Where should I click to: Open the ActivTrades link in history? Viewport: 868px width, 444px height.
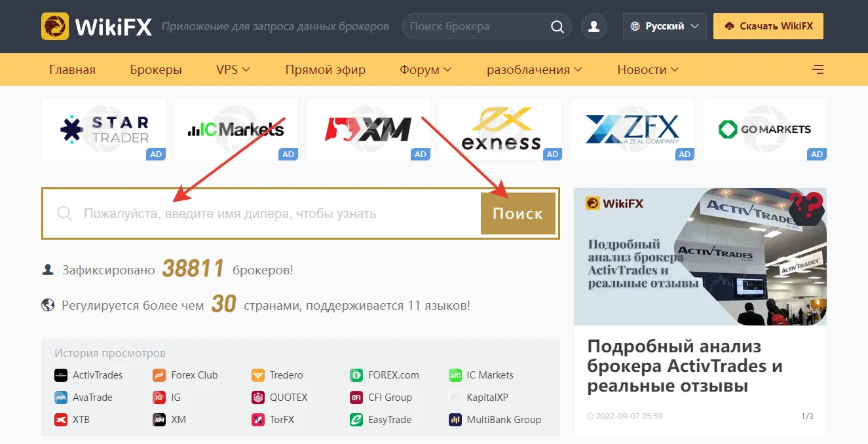98,375
